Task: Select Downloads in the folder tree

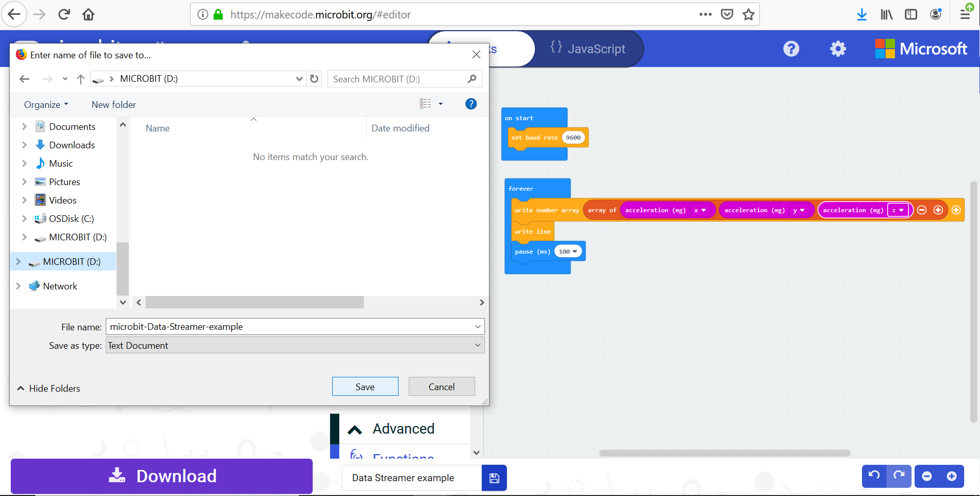Action: [72, 145]
